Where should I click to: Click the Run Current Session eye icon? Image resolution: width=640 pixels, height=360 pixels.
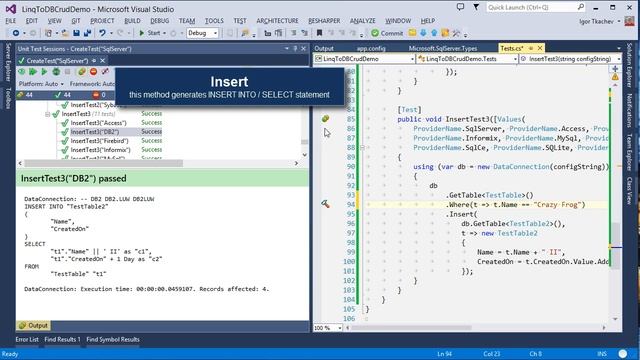pyautogui.click(x=21, y=72)
